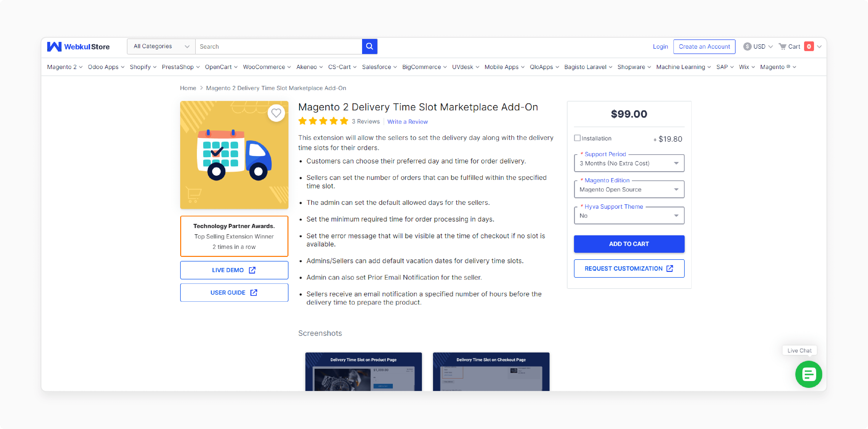The width and height of the screenshot is (868, 429).
Task: Open the SAP menu
Action: (x=725, y=67)
